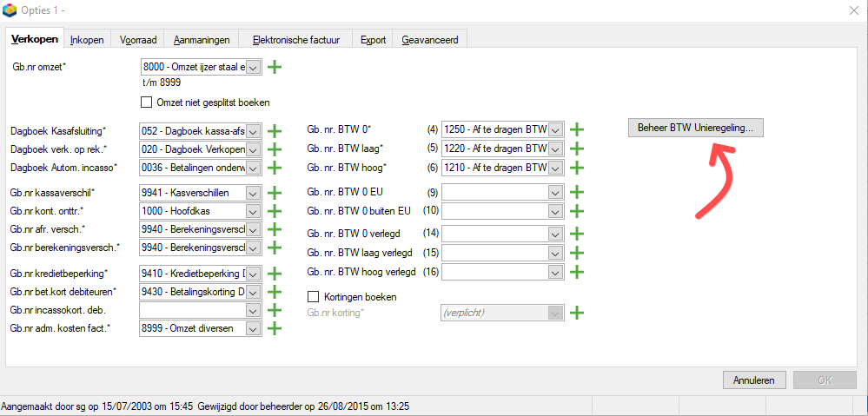Click the Opties application icon in title bar
Viewport: 868px width, 416px height.
pyautogui.click(x=10, y=10)
